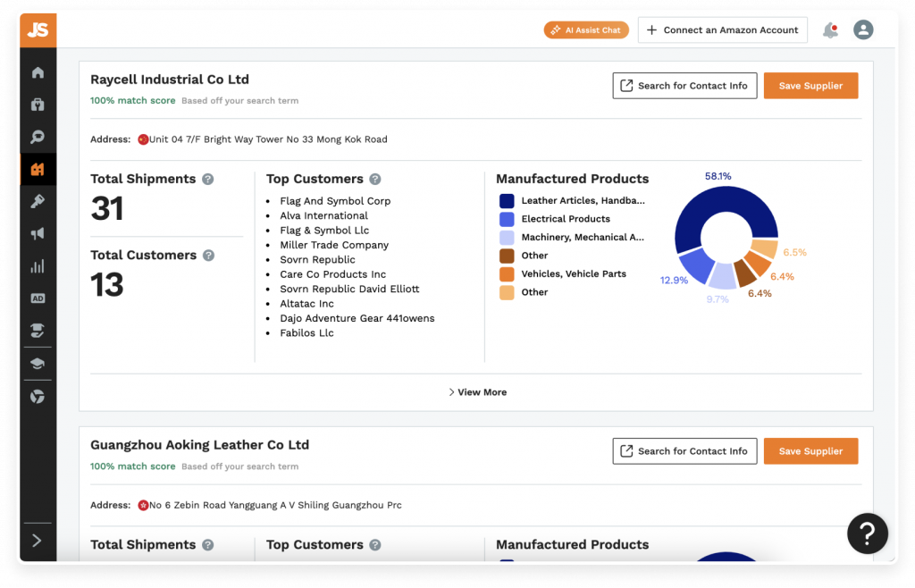Open AI Assist Chat
Screen dimensions: 915x588
tap(586, 30)
